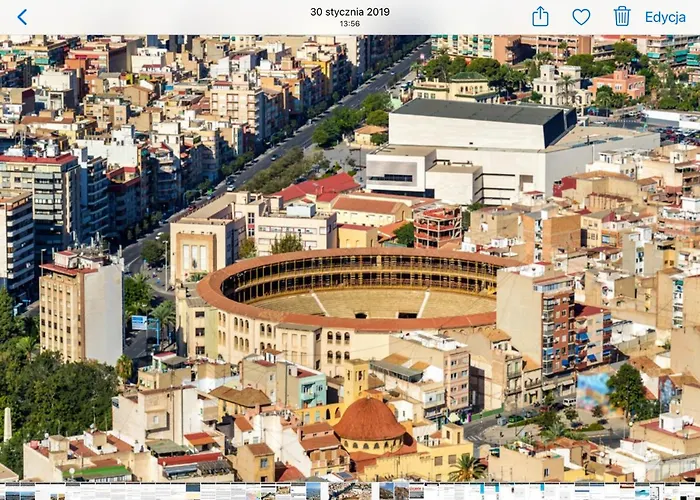Select the enlarged current thumbnail in filmstrip
The height and width of the screenshot is (500, 700).
click(350, 491)
